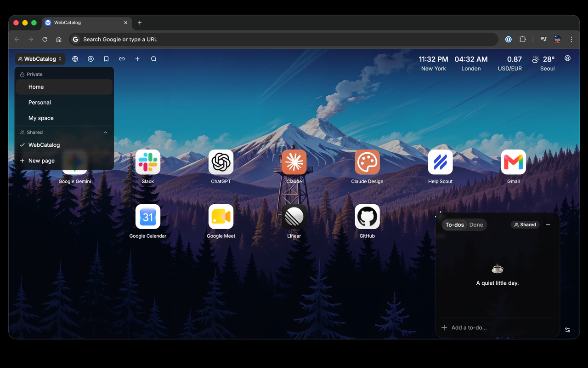
Task: Open the GitHub app icon
Action: tap(367, 217)
